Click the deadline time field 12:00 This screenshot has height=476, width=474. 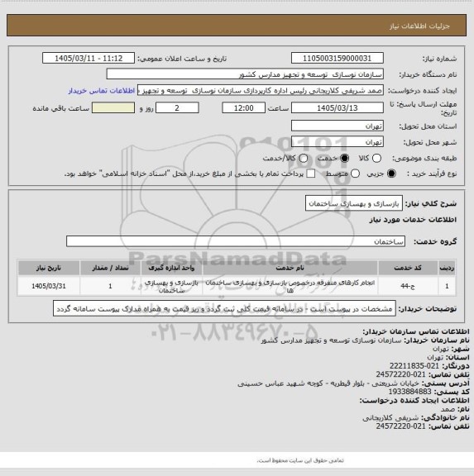tap(243, 107)
